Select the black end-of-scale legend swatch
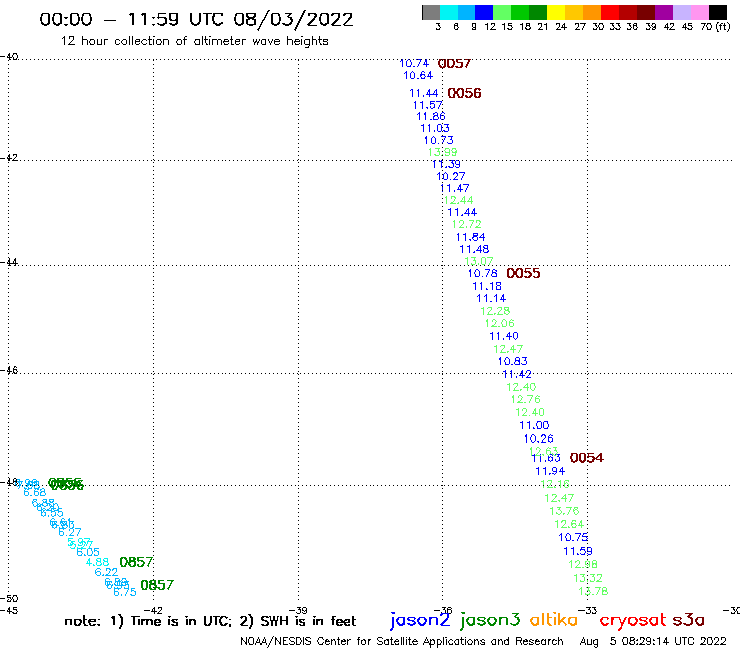740x650 pixels. [717, 12]
